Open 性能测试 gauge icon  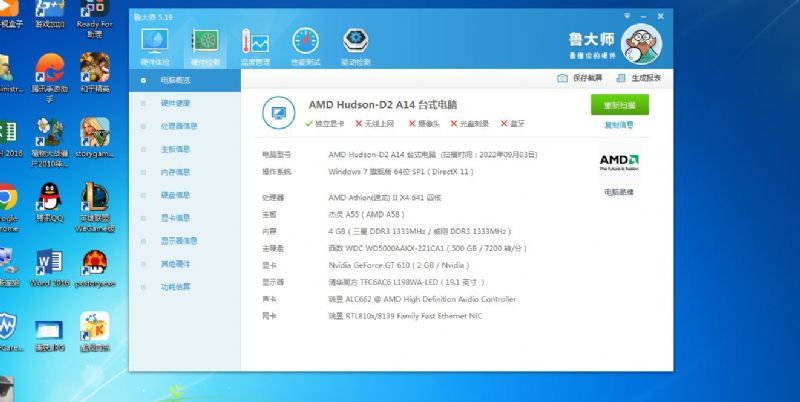click(x=305, y=44)
